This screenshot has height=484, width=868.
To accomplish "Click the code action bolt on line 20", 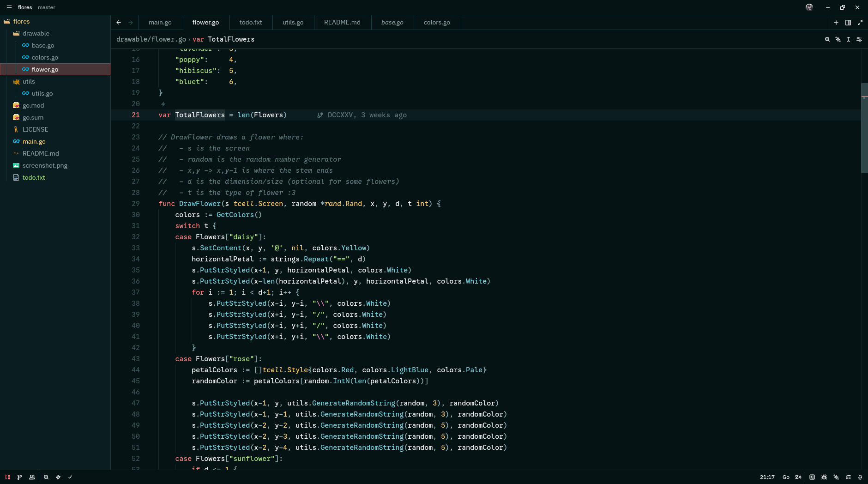I will point(163,104).
